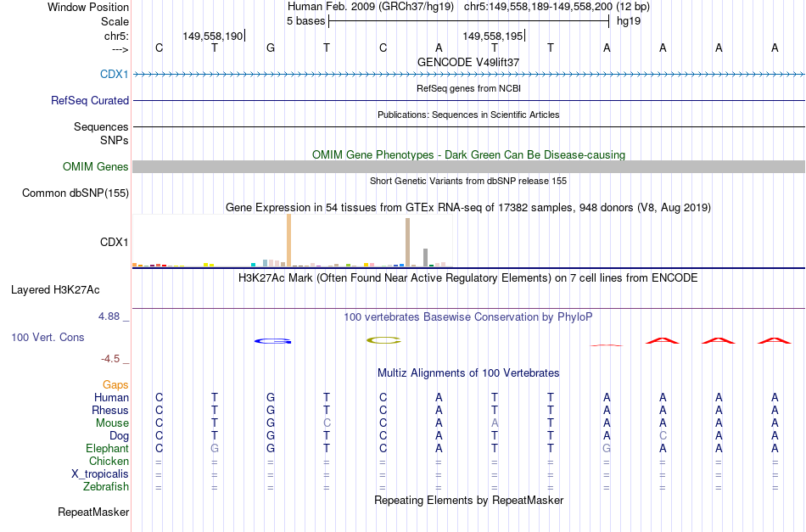Image resolution: width=806 pixels, height=532 pixels.
Task: Click the gray OMIM Genes bar
Action: (x=468, y=166)
